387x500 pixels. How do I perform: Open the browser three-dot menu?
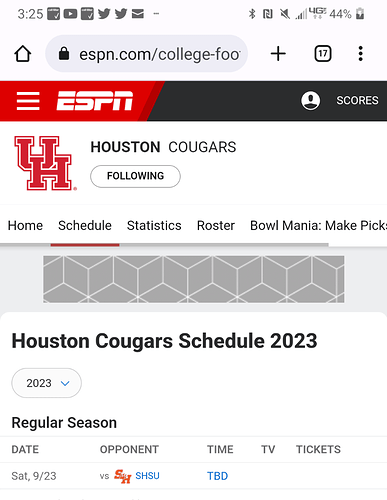(360, 54)
